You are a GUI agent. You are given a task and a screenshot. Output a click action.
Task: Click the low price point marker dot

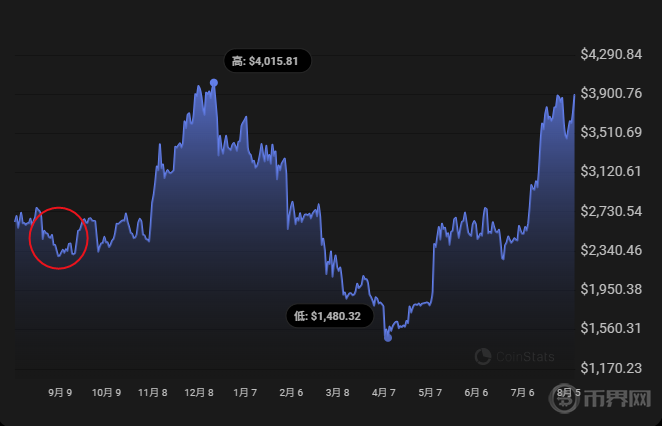tap(388, 338)
